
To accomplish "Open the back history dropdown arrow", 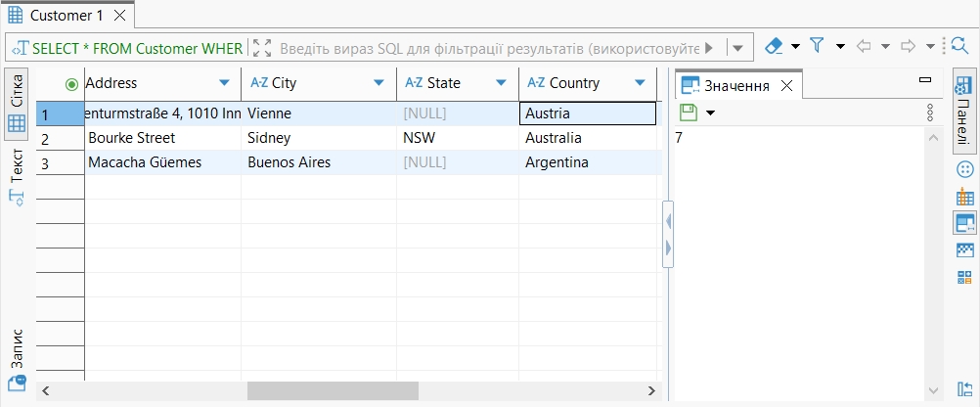I will click(x=885, y=46).
